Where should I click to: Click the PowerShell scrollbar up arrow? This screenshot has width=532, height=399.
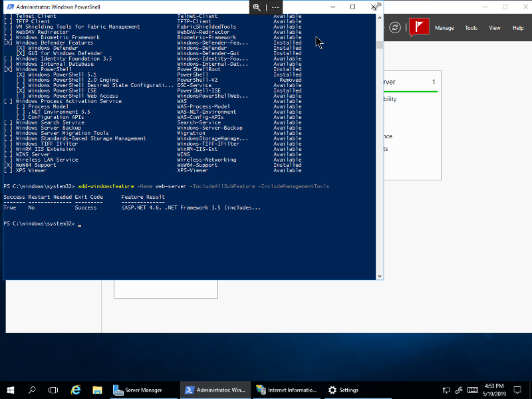tap(380, 18)
